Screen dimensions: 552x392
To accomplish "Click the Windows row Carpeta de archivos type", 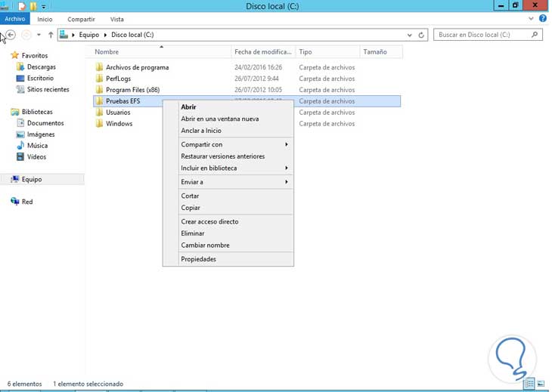I will pos(327,123).
